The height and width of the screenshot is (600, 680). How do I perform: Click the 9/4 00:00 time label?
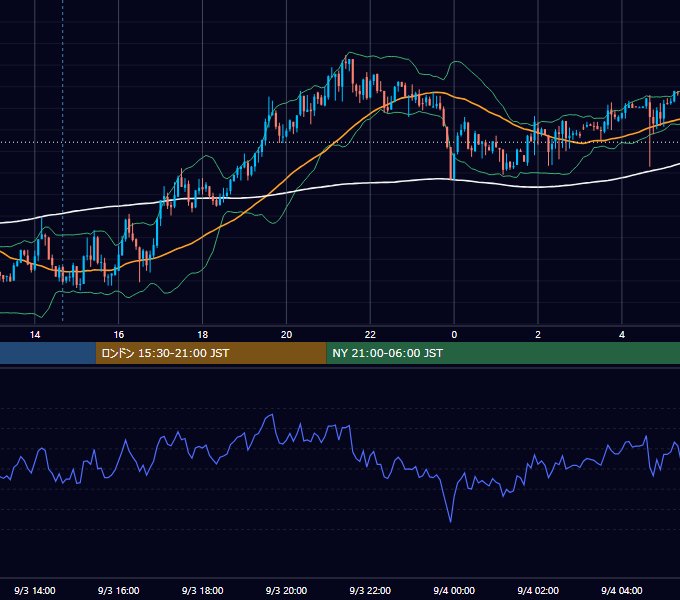coord(454,590)
